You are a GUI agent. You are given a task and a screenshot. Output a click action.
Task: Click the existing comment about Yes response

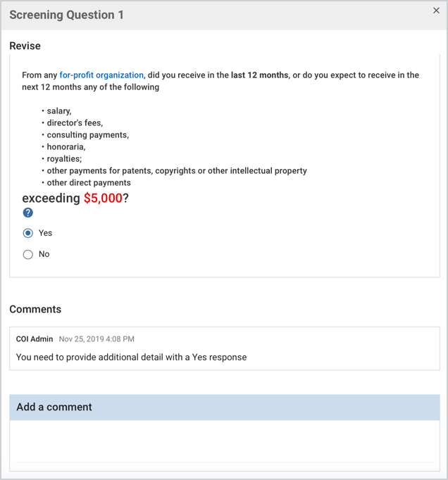click(x=131, y=357)
